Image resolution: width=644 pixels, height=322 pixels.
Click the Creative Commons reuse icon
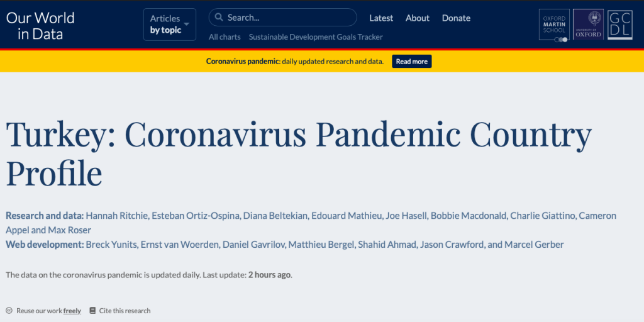click(x=9, y=311)
